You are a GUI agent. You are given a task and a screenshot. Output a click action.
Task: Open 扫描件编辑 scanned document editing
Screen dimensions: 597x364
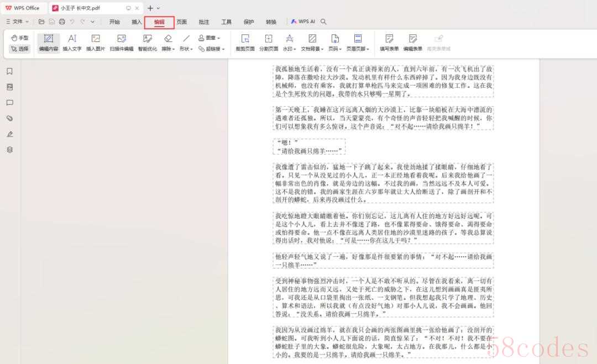coord(122,43)
